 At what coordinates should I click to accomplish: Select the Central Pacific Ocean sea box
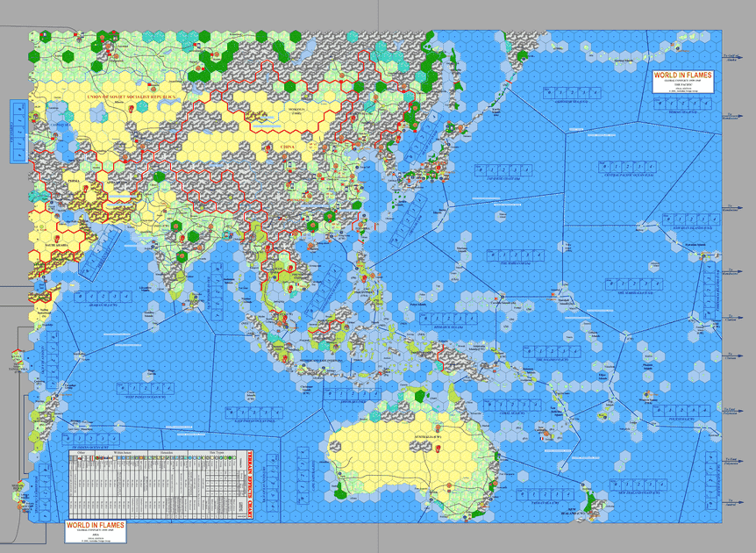coord(627,167)
